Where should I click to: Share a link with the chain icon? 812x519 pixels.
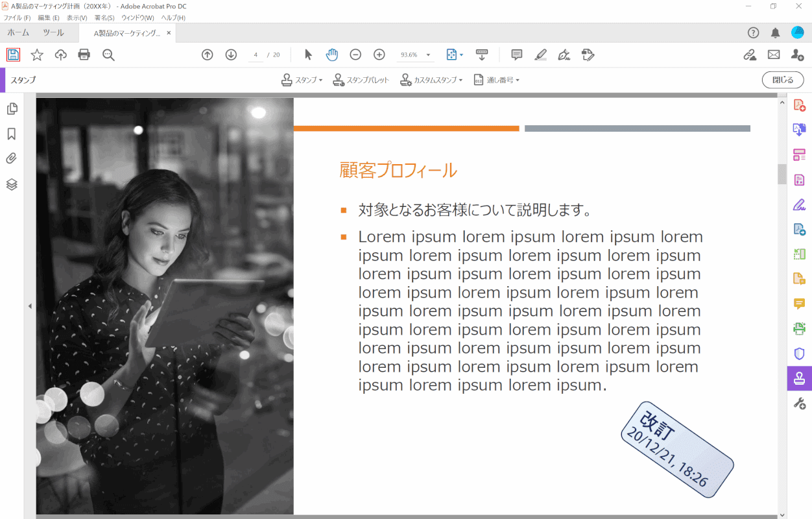(x=750, y=55)
